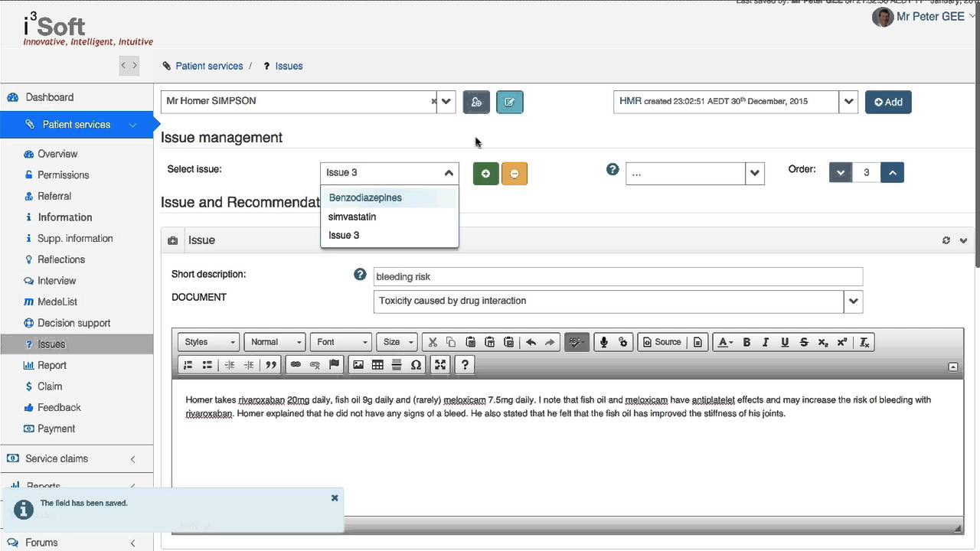The image size is (980, 551).
Task: Click the orange remove issue button
Action: pos(514,174)
